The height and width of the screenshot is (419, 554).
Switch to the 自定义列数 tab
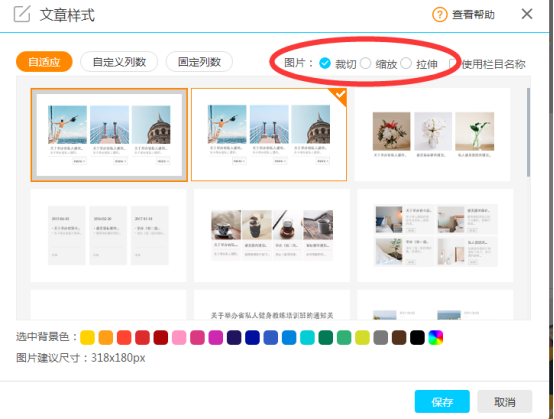119,62
